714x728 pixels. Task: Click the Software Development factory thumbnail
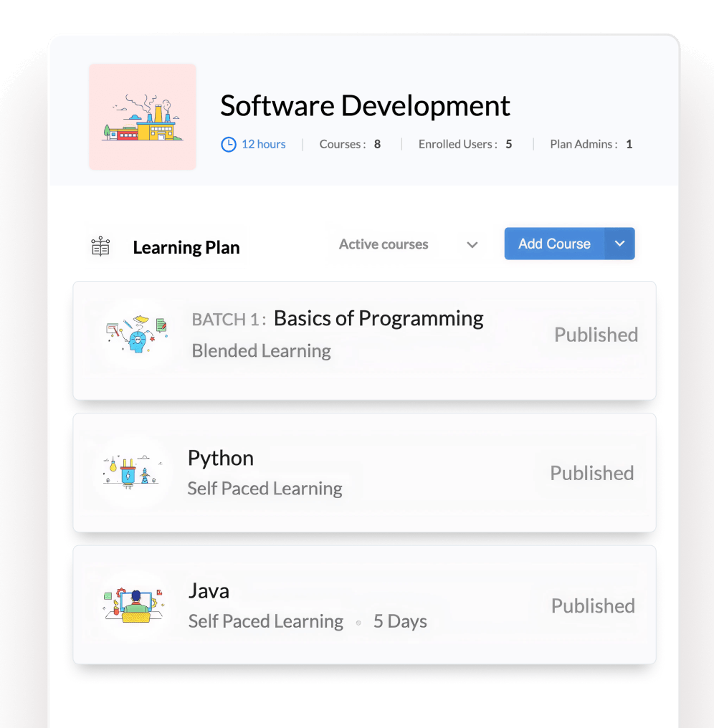143,117
